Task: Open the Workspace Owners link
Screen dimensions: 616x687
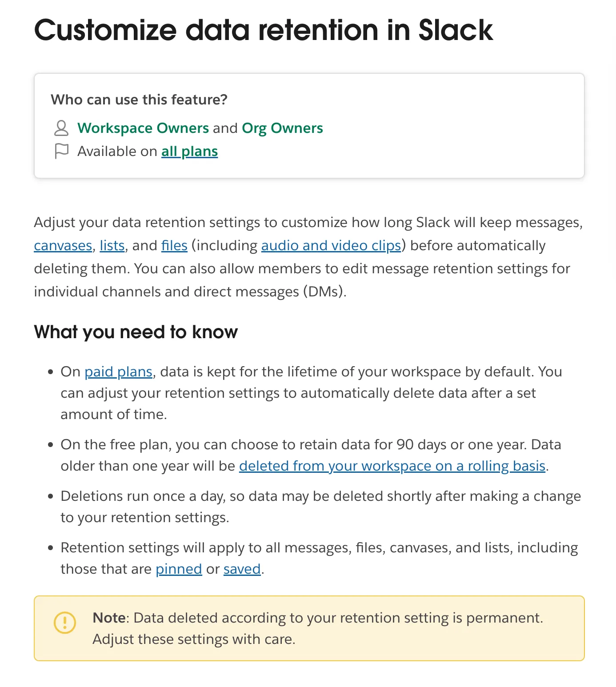Action: (143, 128)
